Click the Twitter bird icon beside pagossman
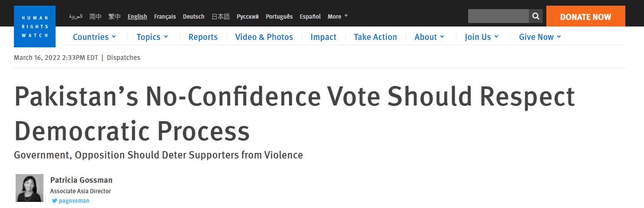644x208 pixels. 55,201
